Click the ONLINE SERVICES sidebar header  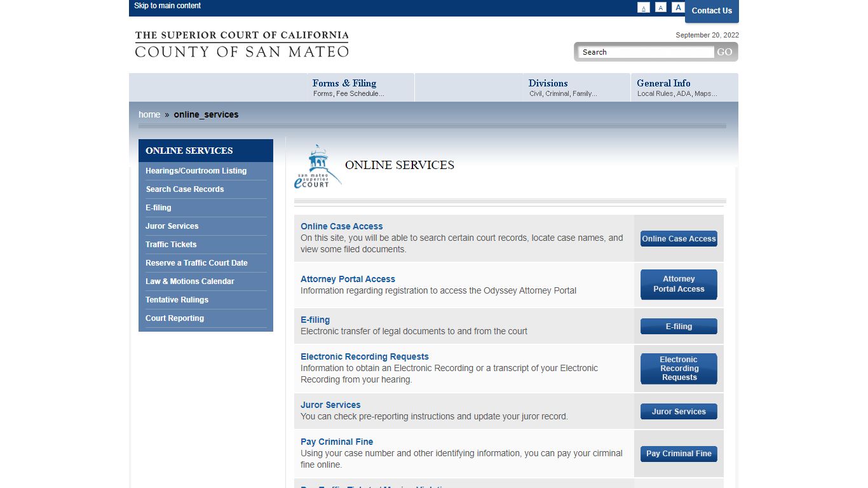tap(206, 151)
